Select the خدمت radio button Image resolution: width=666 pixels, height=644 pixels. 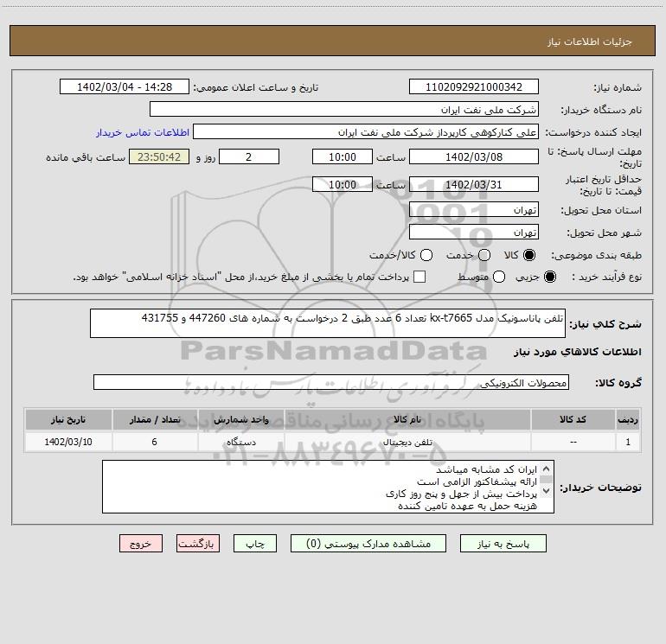(484, 255)
